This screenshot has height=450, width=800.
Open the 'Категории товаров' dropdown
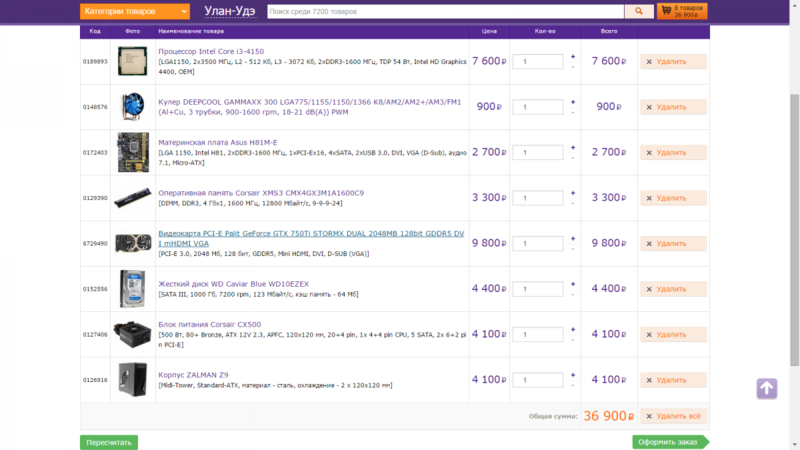point(135,11)
